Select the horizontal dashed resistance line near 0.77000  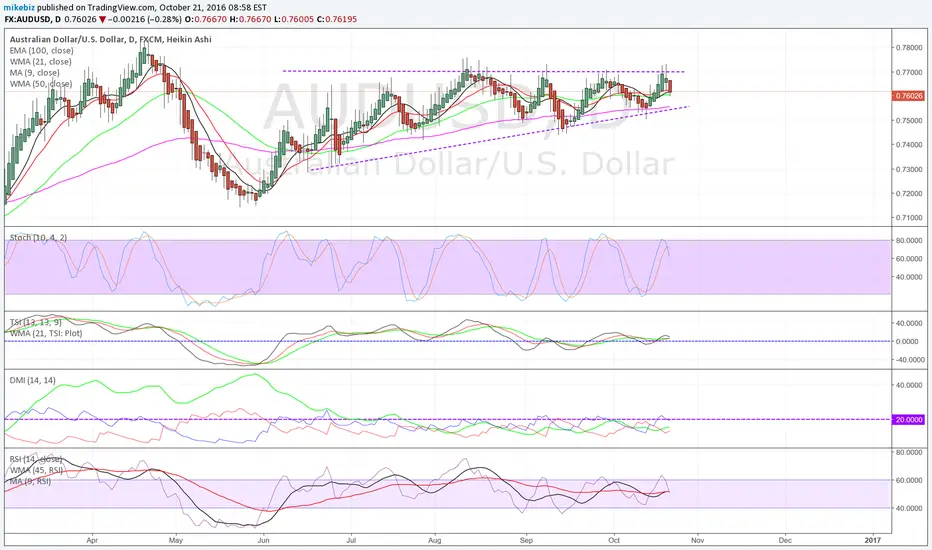coord(484,71)
